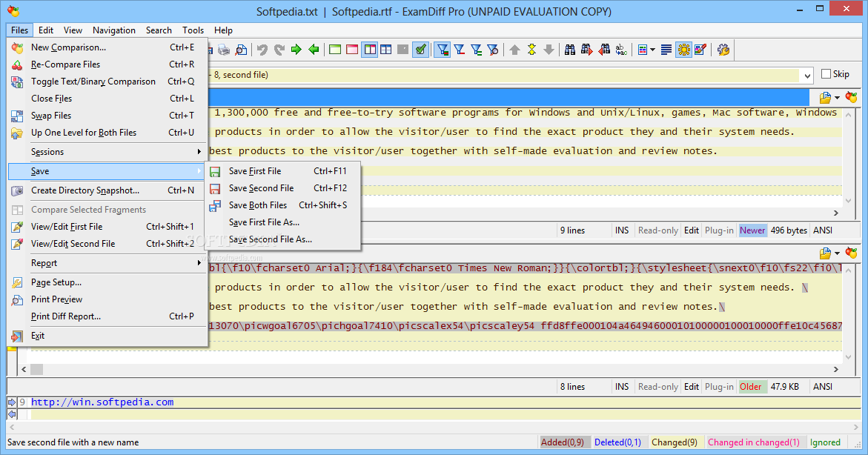Click the four-pane grid layout toolbar icon

[386, 50]
